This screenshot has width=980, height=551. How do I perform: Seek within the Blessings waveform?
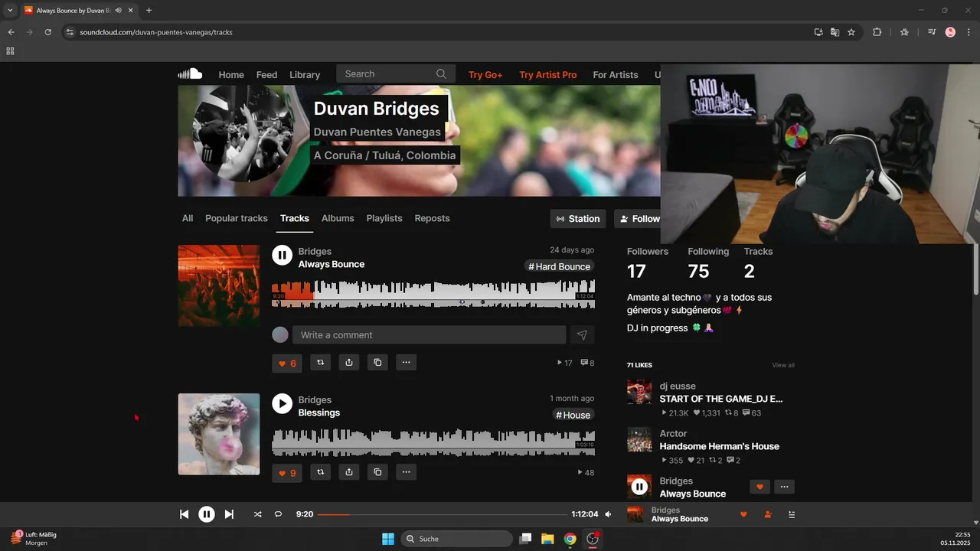(x=433, y=442)
